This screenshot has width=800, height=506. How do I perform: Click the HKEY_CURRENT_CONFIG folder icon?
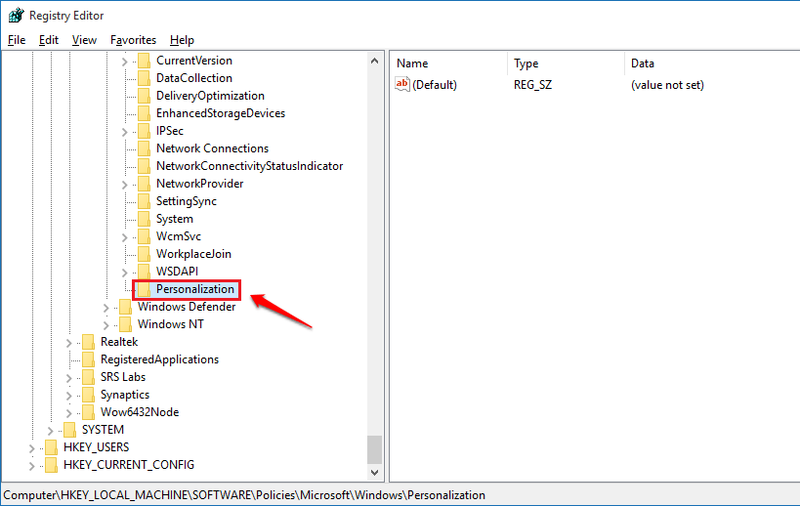51,465
